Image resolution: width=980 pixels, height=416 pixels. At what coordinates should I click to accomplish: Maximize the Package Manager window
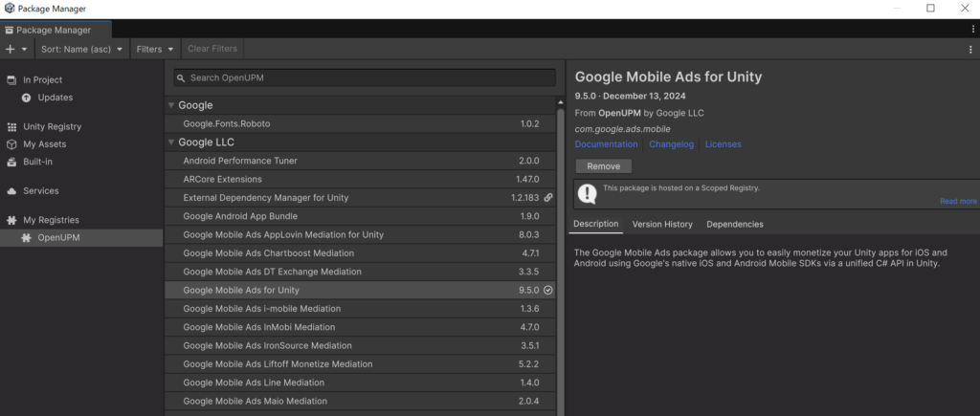(930, 8)
